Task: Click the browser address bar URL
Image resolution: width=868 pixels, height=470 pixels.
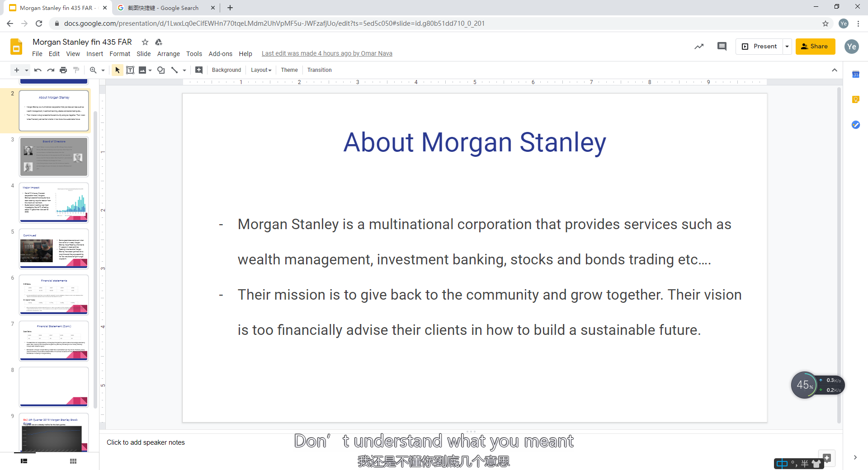Action: [274, 23]
